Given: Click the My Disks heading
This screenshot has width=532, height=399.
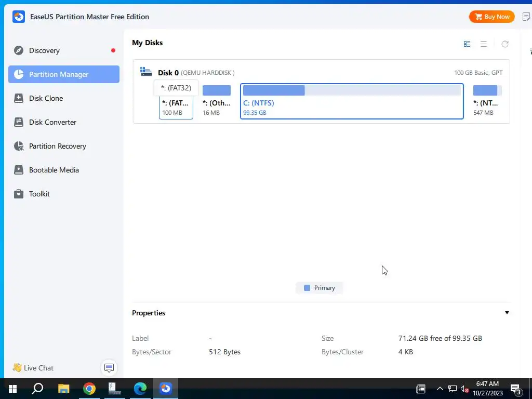Looking at the screenshot, I should click(x=147, y=43).
